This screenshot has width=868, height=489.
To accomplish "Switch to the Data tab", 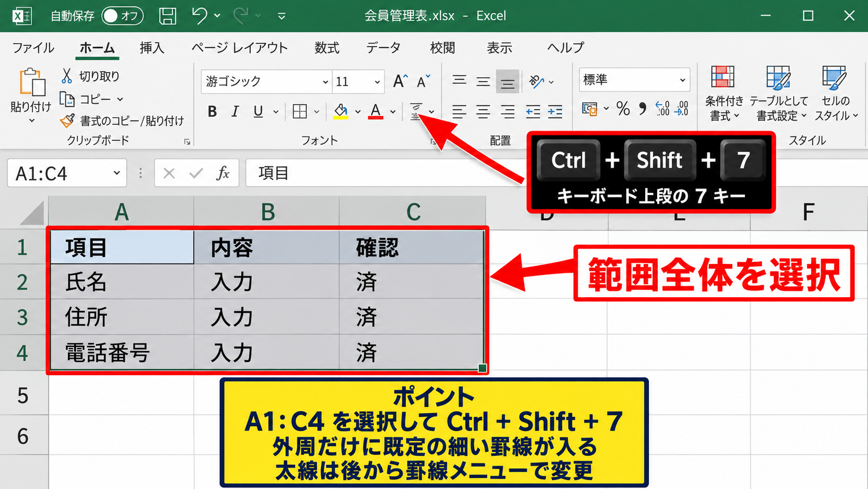I will 383,48.
